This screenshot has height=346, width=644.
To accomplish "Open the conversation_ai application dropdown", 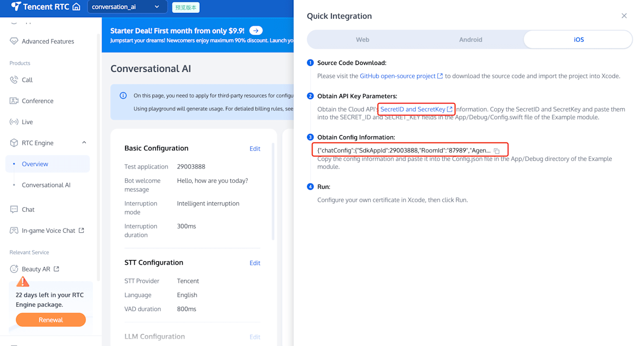I will 127,7.
